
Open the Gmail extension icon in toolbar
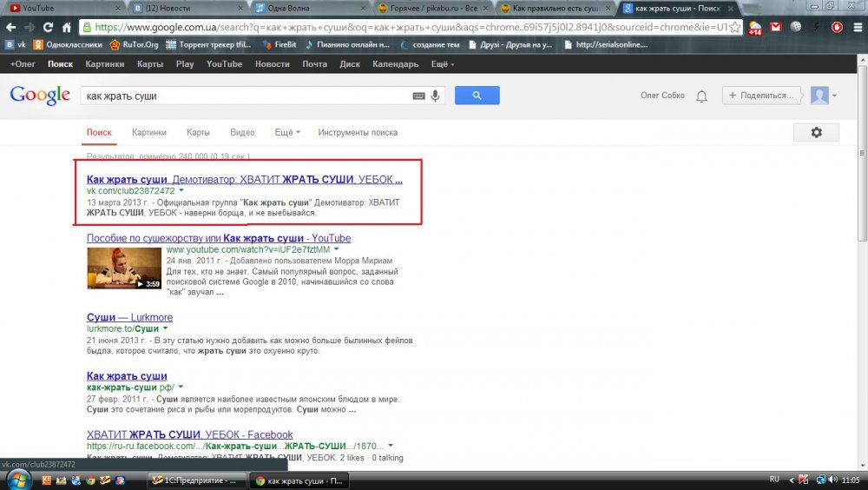[775, 27]
